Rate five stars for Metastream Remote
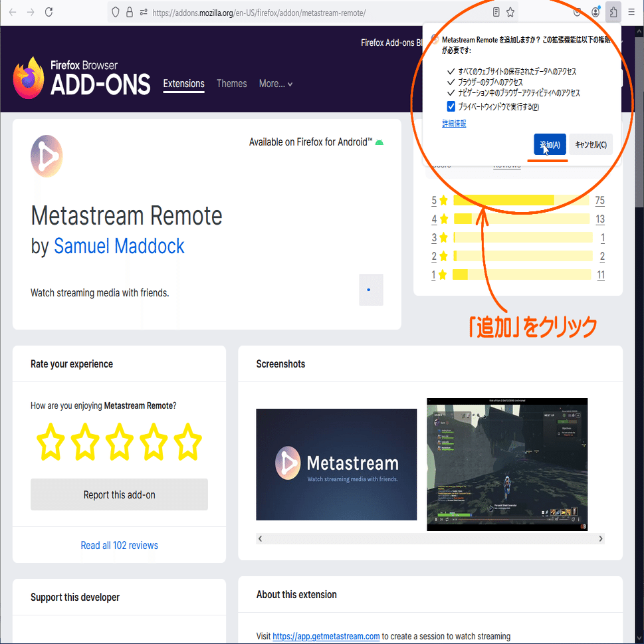This screenshot has height=644, width=644. coord(187,442)
